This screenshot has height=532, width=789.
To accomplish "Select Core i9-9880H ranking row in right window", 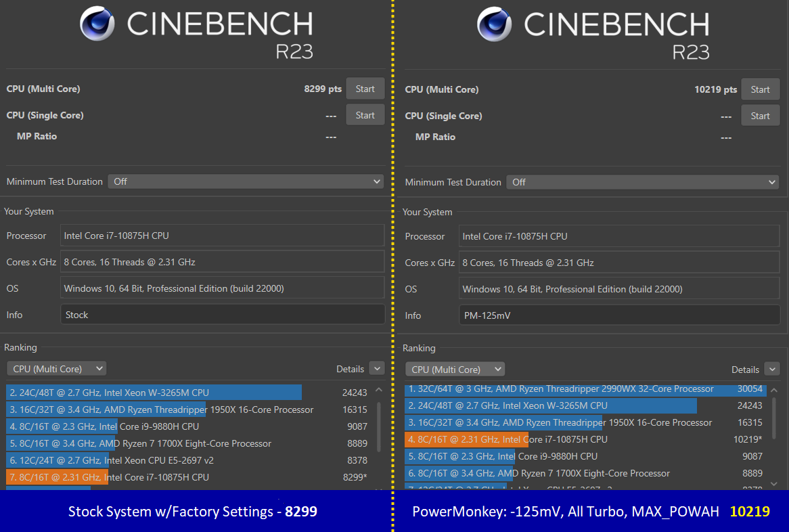I will [x=585, y=456].
